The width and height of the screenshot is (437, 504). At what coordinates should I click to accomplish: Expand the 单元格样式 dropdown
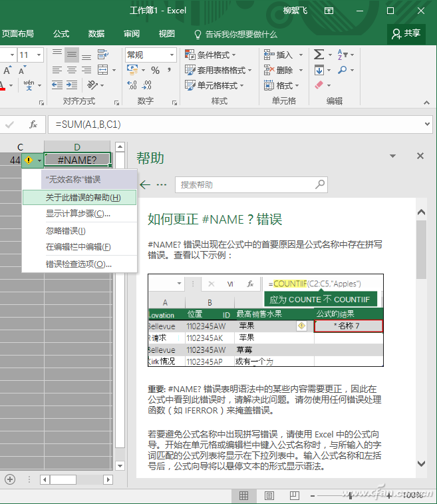241,85
